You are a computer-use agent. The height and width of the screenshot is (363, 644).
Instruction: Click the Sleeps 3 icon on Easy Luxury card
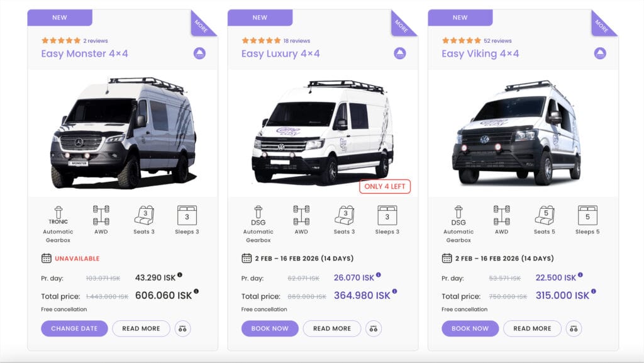coord(387,216)
